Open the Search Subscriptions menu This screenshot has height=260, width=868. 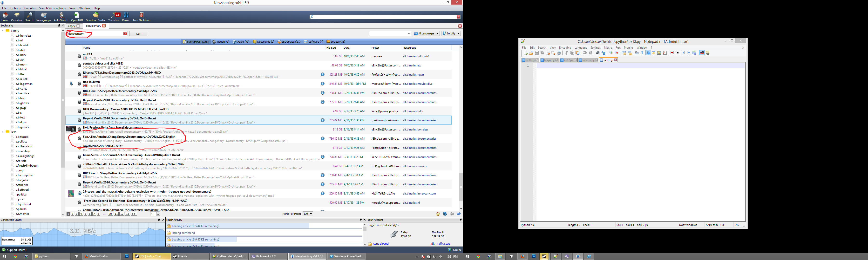coord(52,8)
